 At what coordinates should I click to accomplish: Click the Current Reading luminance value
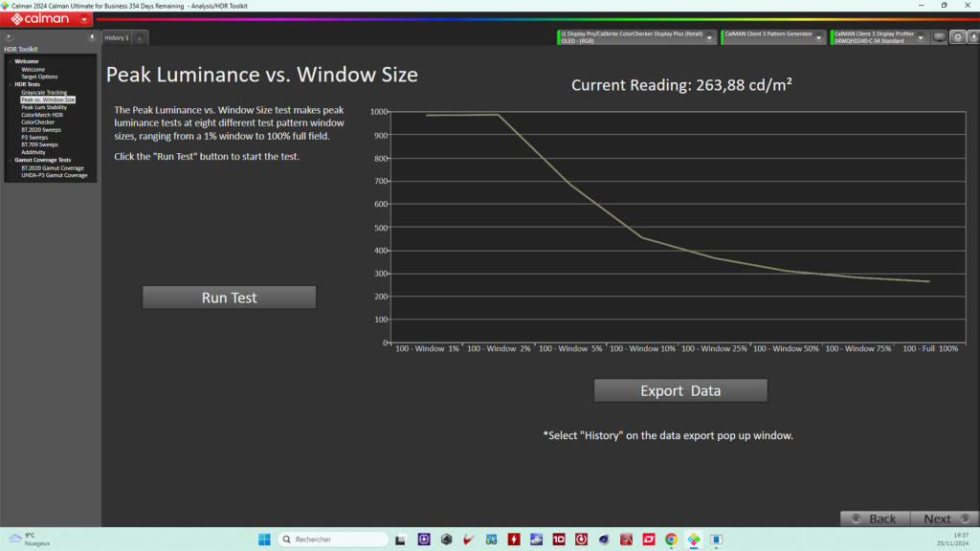point(744,85)
